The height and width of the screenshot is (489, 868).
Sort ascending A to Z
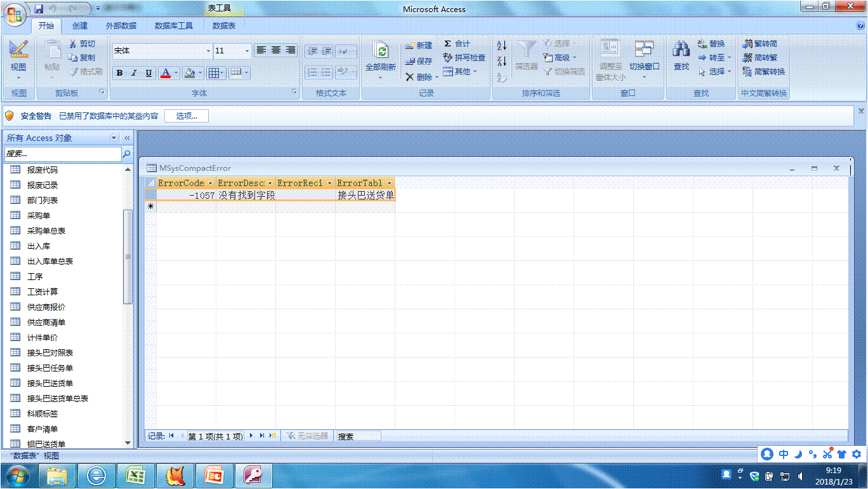502,46
